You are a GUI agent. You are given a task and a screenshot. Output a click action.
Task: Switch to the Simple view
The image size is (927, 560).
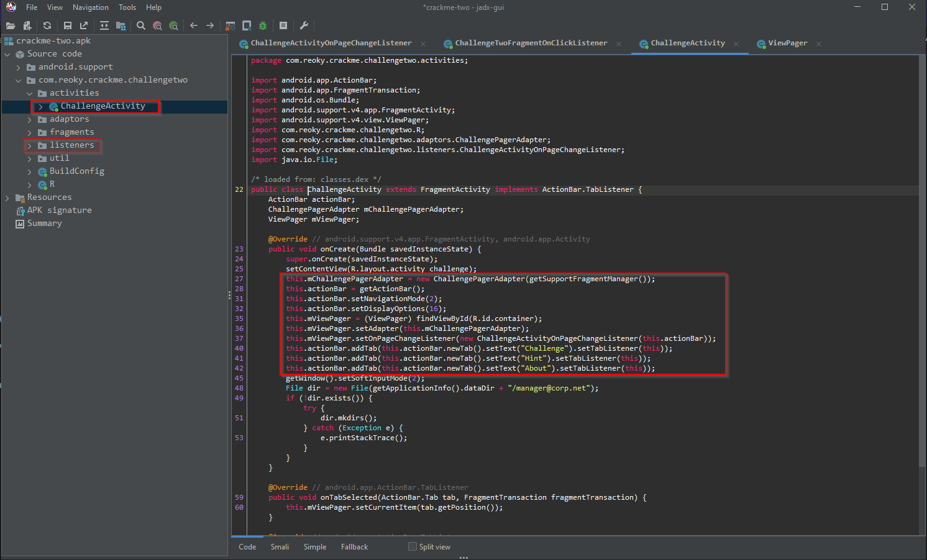pyautogui.click(x=315, y=546)
